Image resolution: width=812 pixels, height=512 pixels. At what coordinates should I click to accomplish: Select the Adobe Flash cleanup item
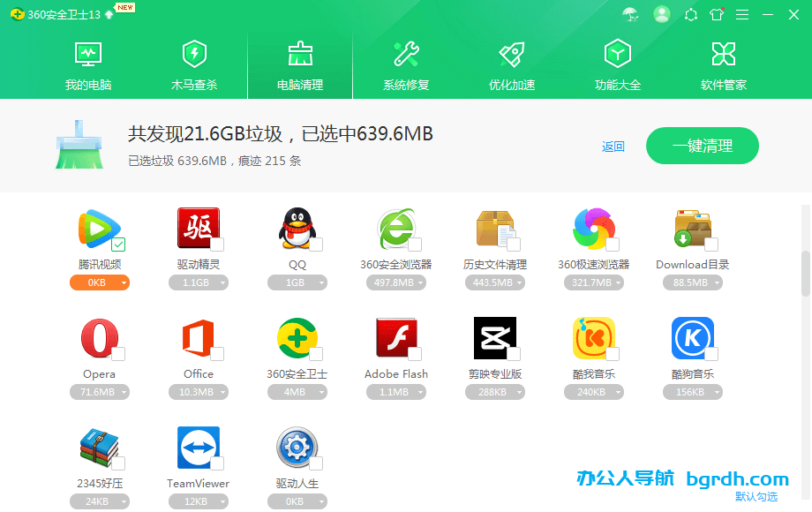[x=396, y=338]
